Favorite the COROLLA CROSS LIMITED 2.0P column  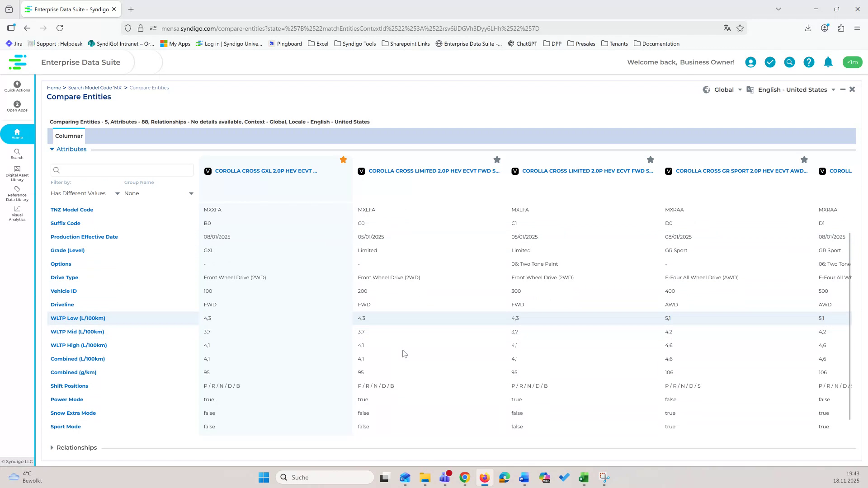click(x=497, y=160)
